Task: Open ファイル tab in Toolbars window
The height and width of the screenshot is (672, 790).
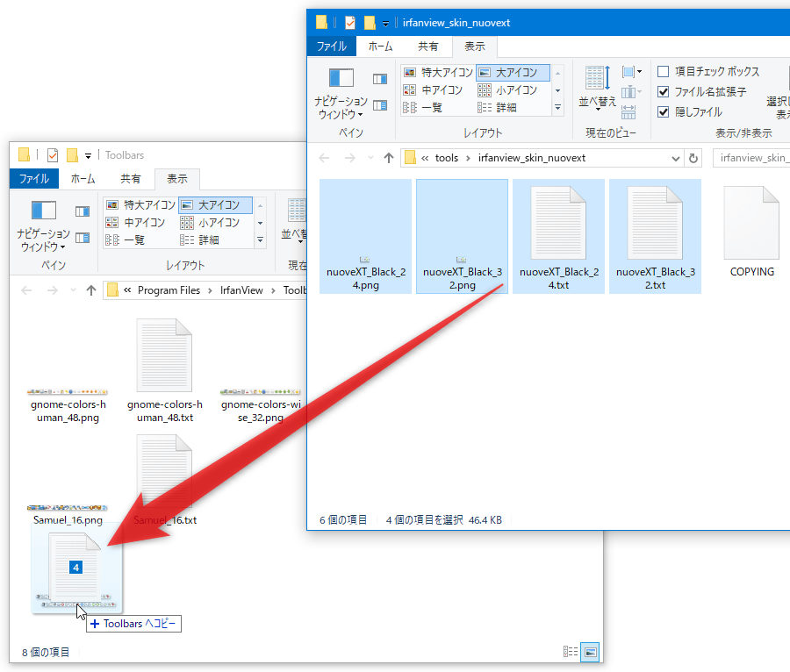Action: [x=33, y=179]
